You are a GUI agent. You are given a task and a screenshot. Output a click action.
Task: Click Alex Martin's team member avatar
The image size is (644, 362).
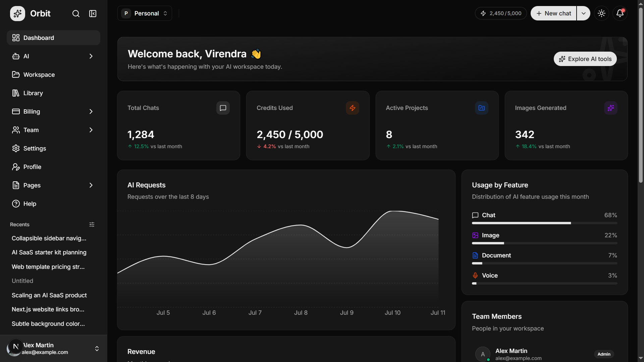coord(483,354)
